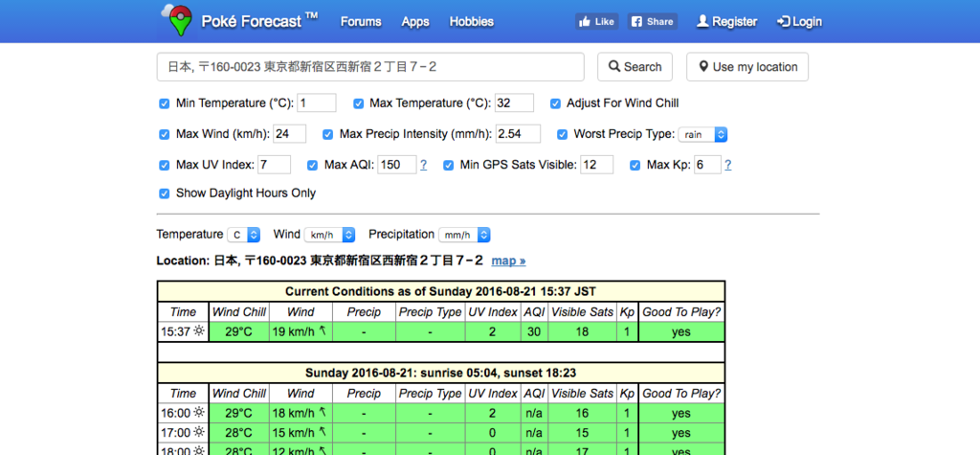980x455 pixels.
Task: Click the Max Wind input field
Action: click(x=289, y=134)
